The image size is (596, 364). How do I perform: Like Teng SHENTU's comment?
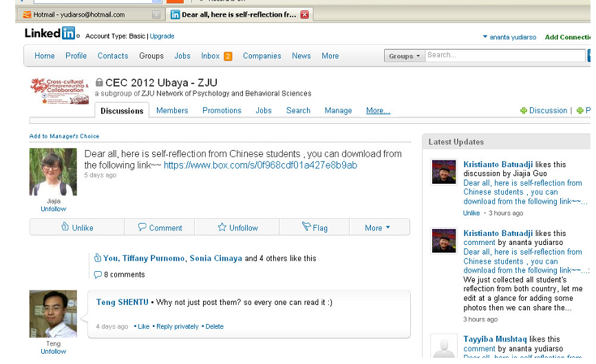(143, 326)
